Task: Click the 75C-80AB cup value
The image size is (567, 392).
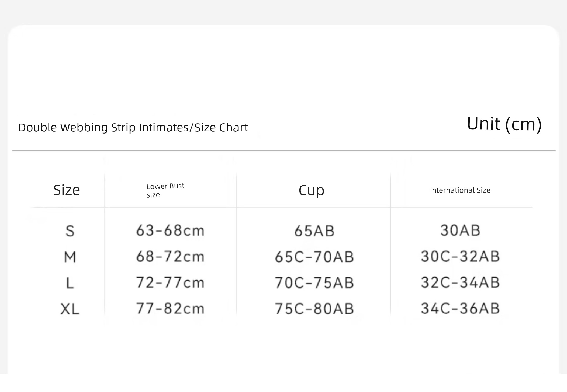Action: tap(314, 309)
